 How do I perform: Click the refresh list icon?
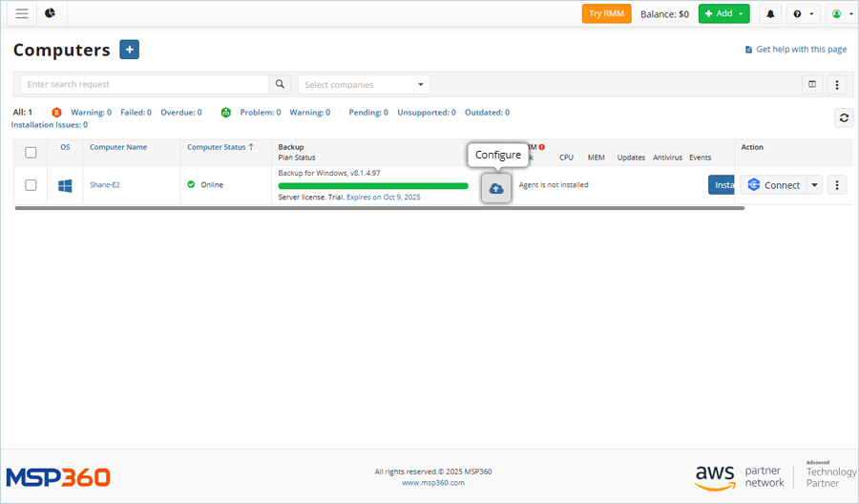pyautogui.click(x=843, y=117)
